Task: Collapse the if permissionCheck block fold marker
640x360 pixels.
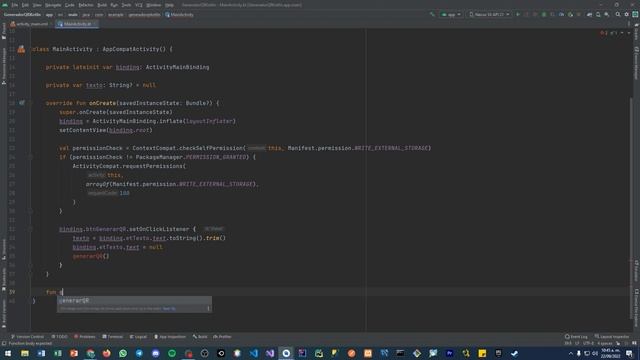Action: pyautogui.click(x=30, y=157)
